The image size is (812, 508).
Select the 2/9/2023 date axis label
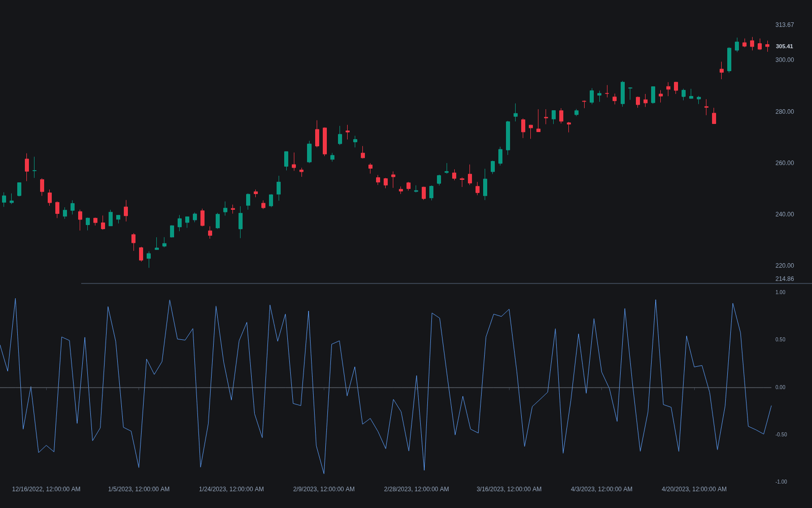coord(324,489)
